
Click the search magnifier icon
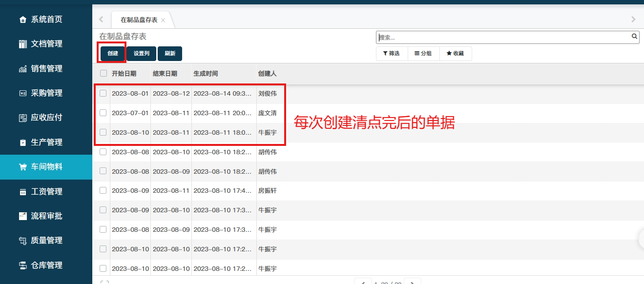634,37
